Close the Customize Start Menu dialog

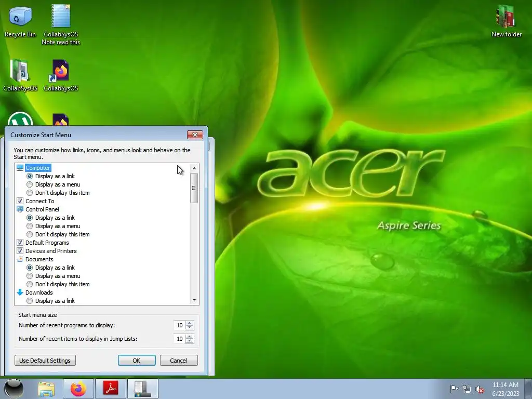195,135
